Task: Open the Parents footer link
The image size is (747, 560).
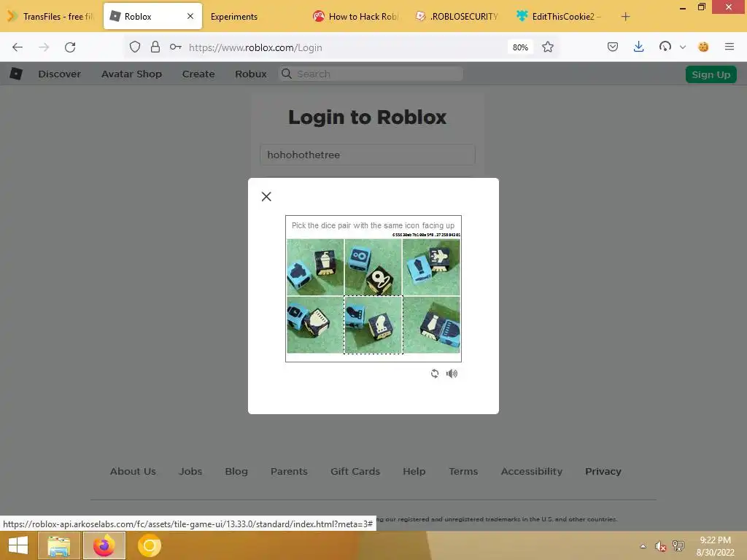Action: tap(289, 471)
